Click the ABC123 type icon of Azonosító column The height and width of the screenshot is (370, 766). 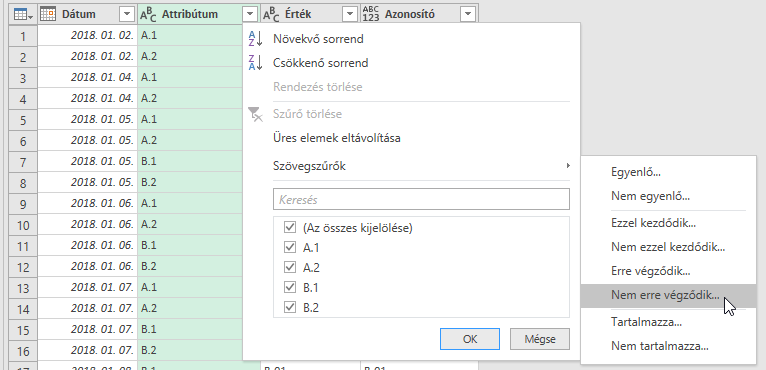coord(371,15)
